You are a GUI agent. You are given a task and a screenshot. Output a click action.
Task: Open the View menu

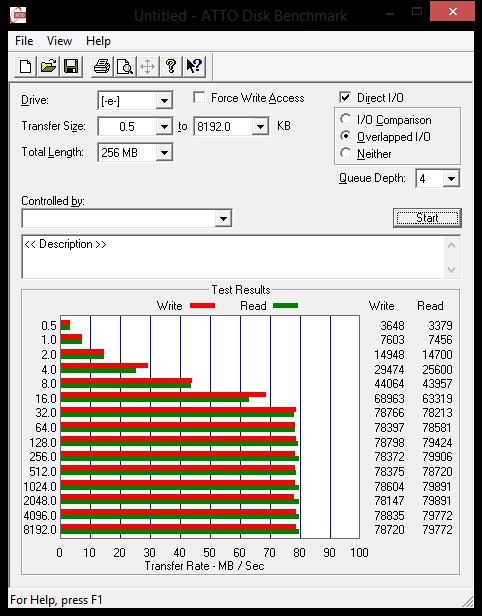click(59, 41)
